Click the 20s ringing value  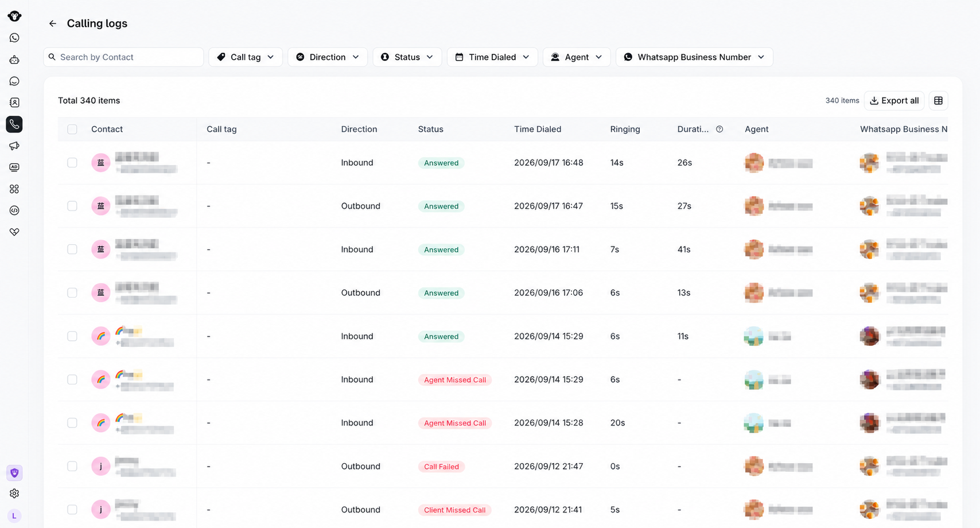[617, 423]
